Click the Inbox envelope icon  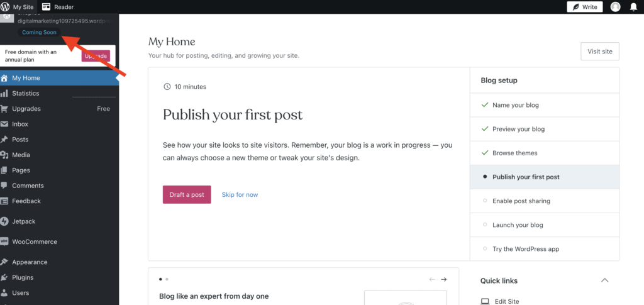point(5,124)
